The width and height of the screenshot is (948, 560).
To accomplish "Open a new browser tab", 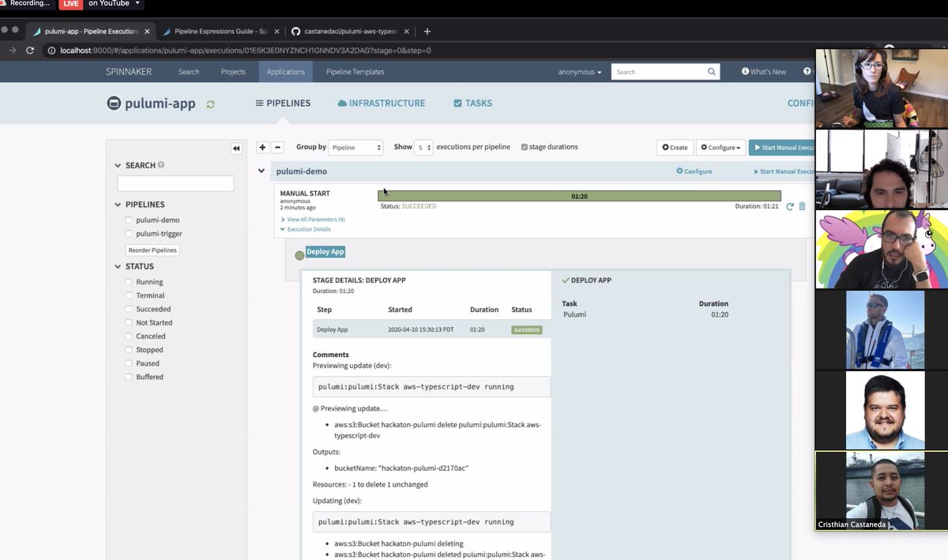I will tap(427, 32).
